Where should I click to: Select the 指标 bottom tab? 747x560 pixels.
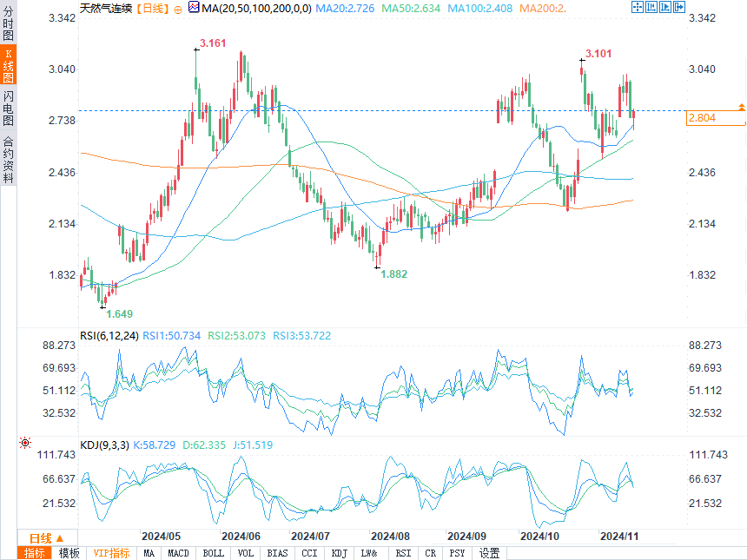(34, 553)
